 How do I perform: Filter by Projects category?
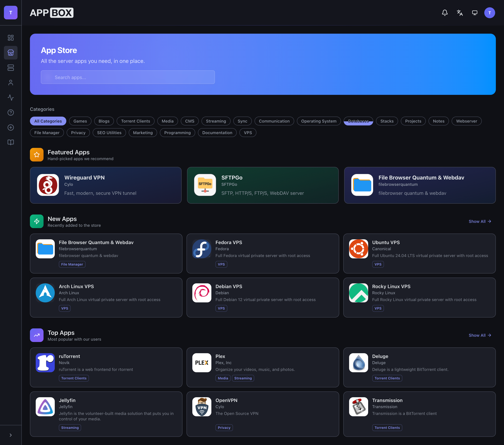tap(413, 121)
